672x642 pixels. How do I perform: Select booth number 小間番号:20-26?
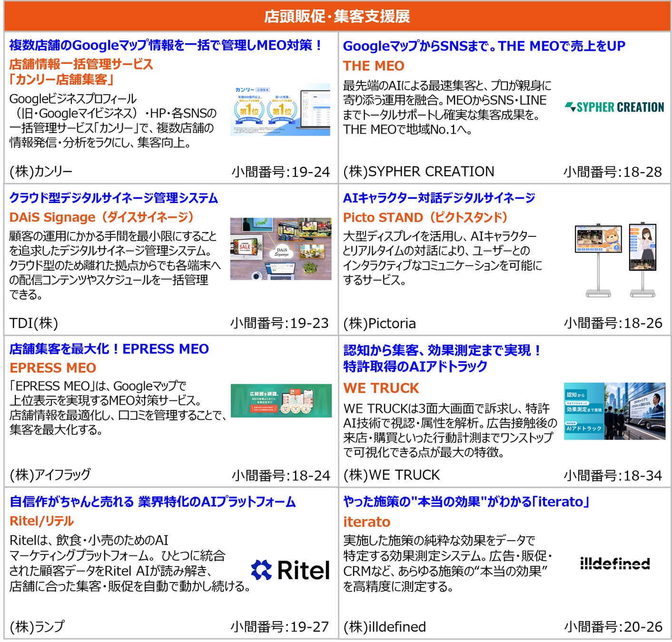click(613, 627)
